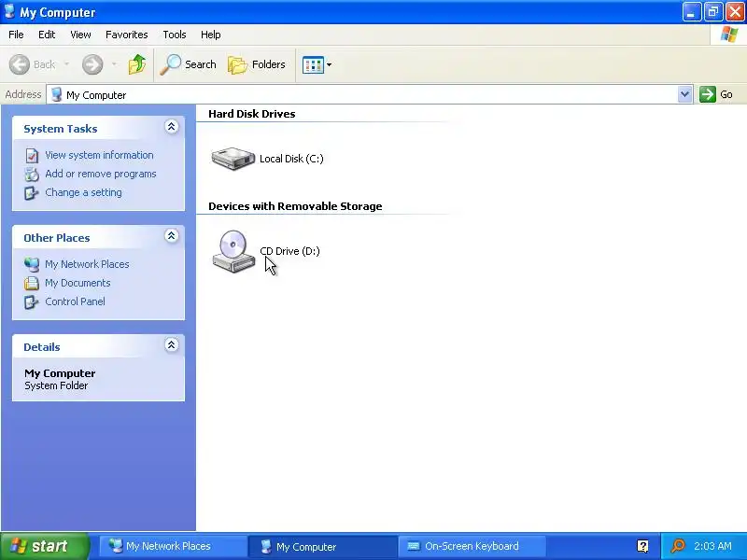Open the Help menu
Image resolution: width=747 pixels, height=560 pixels.
pyautogui.click(x=211, y=35)
